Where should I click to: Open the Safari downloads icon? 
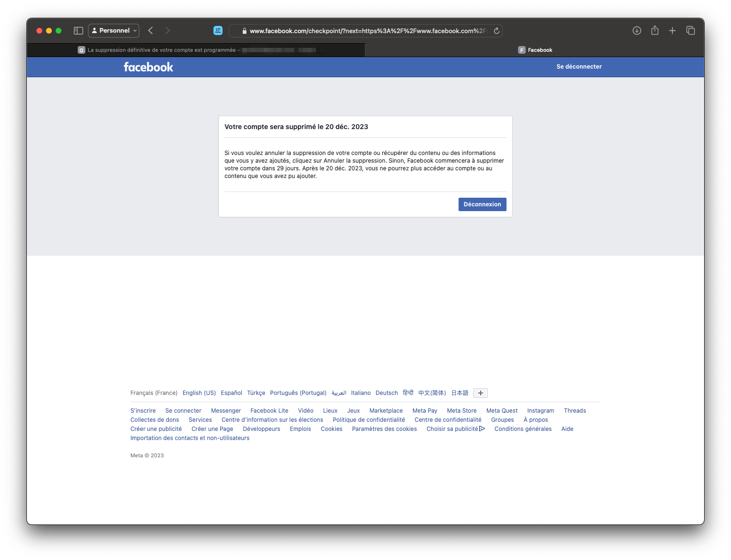click(x=637, y=31)
